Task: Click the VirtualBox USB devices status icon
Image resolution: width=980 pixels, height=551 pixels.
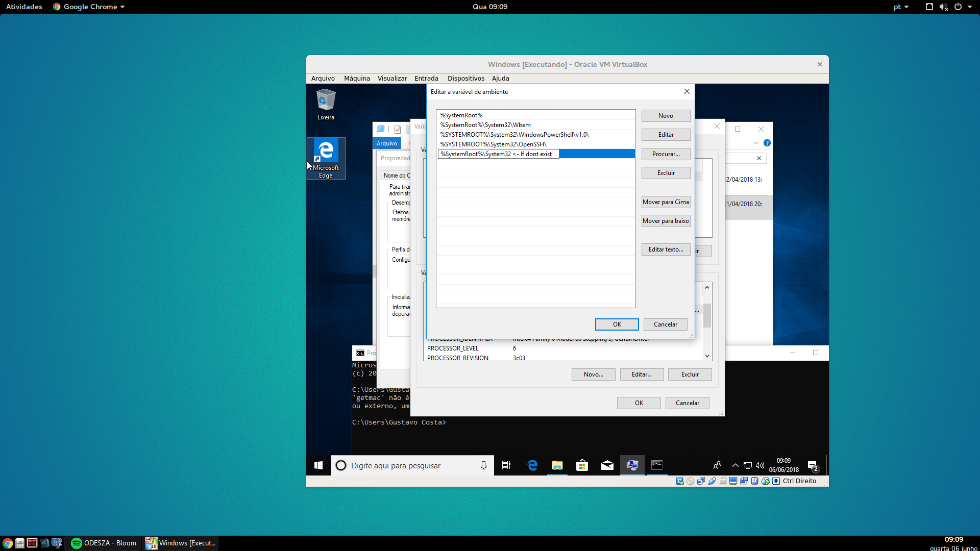Action: 712,481
